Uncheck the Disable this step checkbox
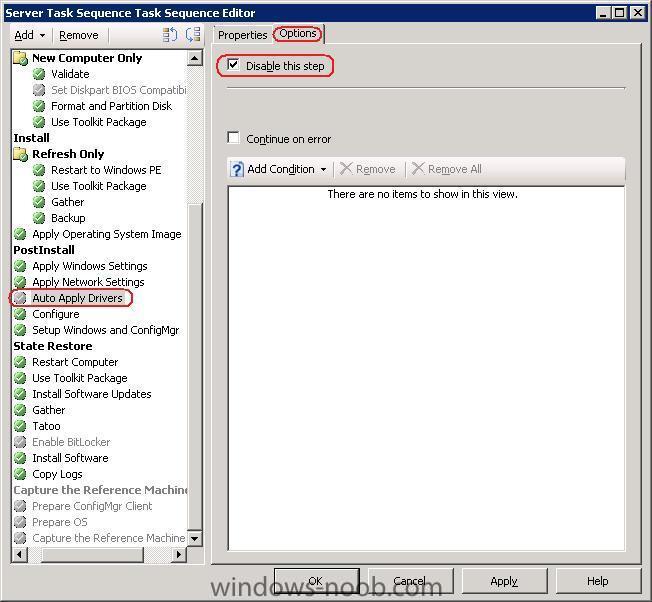 coord(233,65)
